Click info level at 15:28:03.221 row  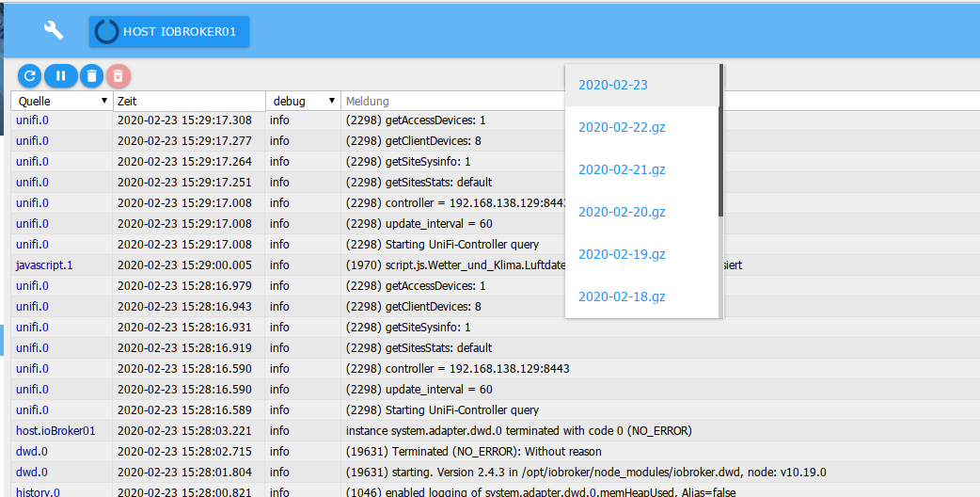click(x=279, y=431)
